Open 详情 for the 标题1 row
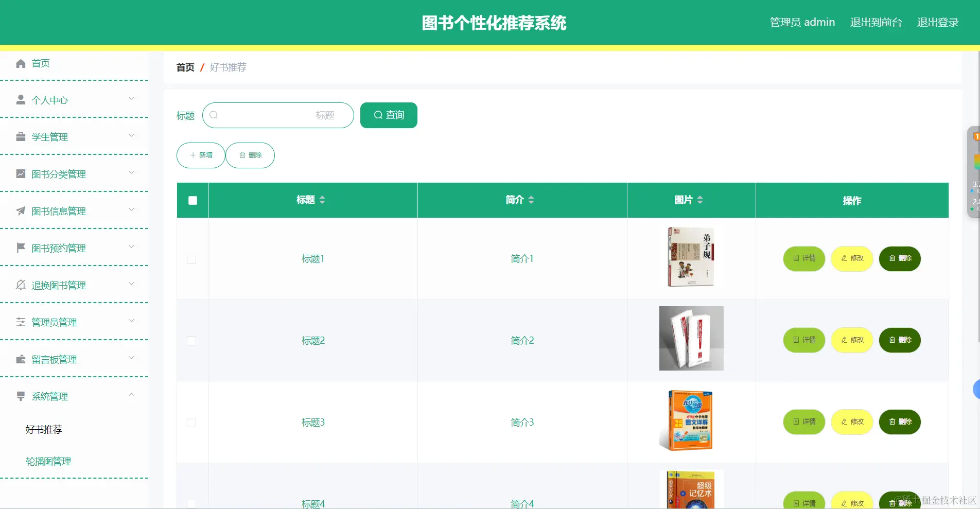Image resolution: width=980 pixels, height=509 pixels. (x=804, y=258)
